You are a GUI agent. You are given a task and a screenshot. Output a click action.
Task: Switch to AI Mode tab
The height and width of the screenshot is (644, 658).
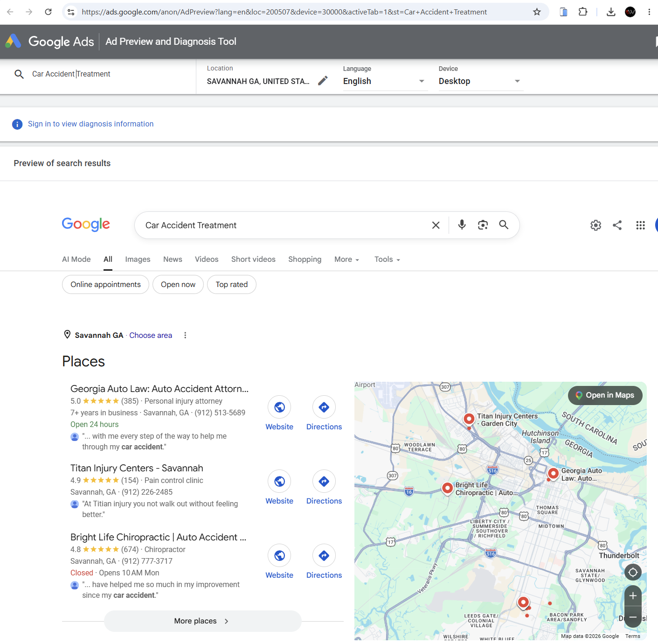point(76,259)
